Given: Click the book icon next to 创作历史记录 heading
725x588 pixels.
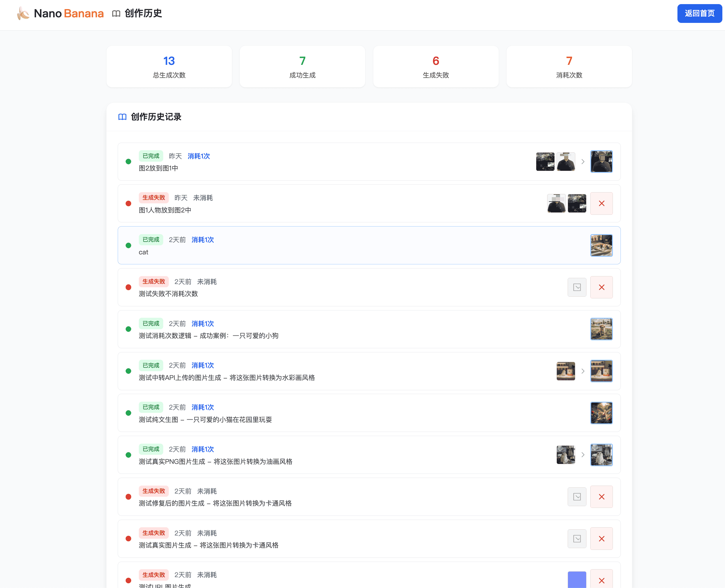Looking at the screenshot, I should click(123, 117).
